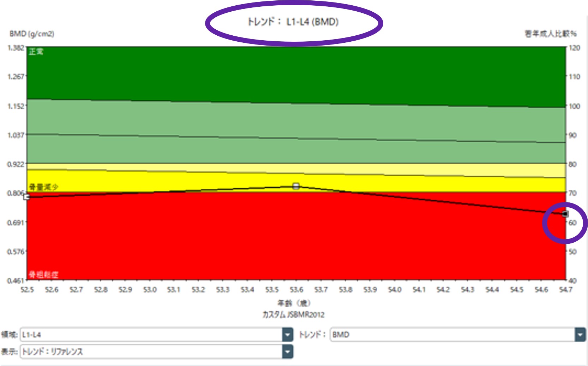Click the BMD text in the トレンド field
The width and height of the screenshot is (588, 366).
click(341, 335)
